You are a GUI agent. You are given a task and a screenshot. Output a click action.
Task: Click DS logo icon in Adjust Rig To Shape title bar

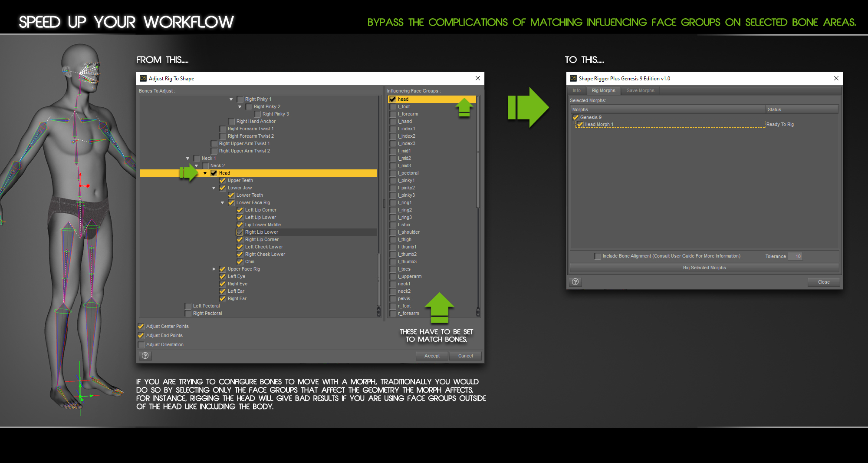(143, 79)
